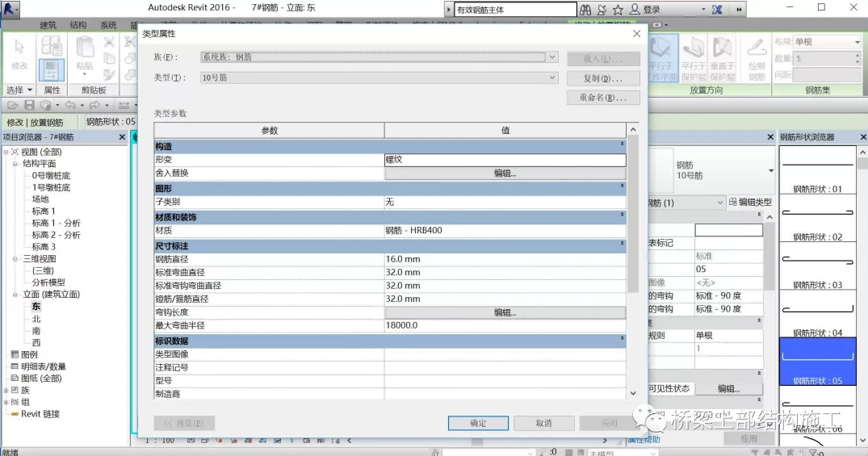
Task: Click the Modify arrow tool in ribbon
Action: [19, 54]
